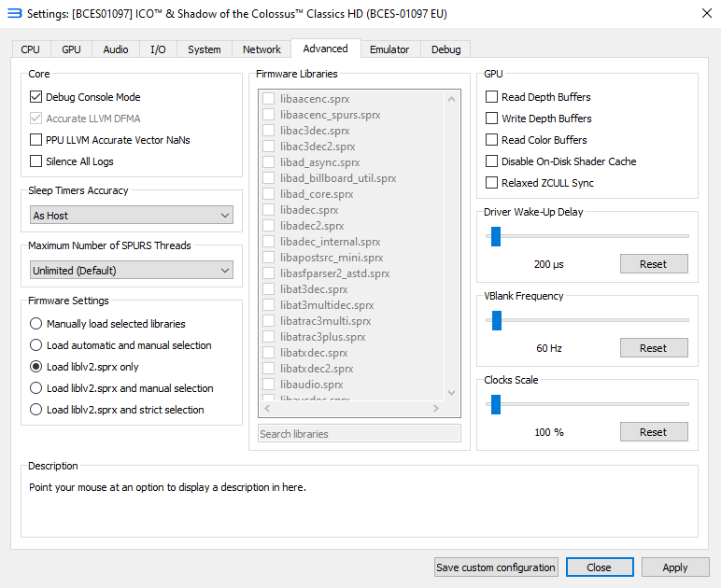Reset the Driver Wake-Up Delay
Screen dimensions: 721x588
(x=654, y=264)
